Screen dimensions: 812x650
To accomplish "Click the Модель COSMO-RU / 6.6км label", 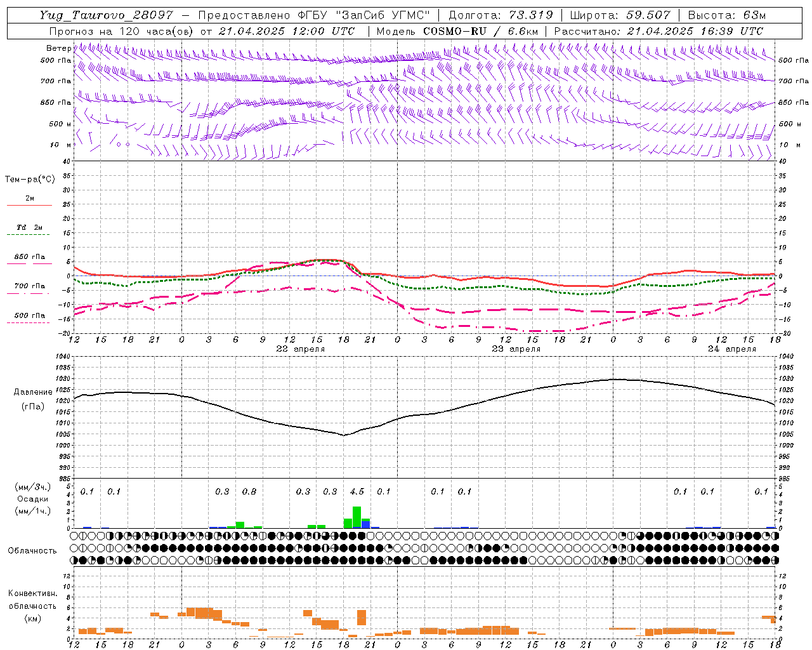I will pyautogui.click(x=457, y=31).
